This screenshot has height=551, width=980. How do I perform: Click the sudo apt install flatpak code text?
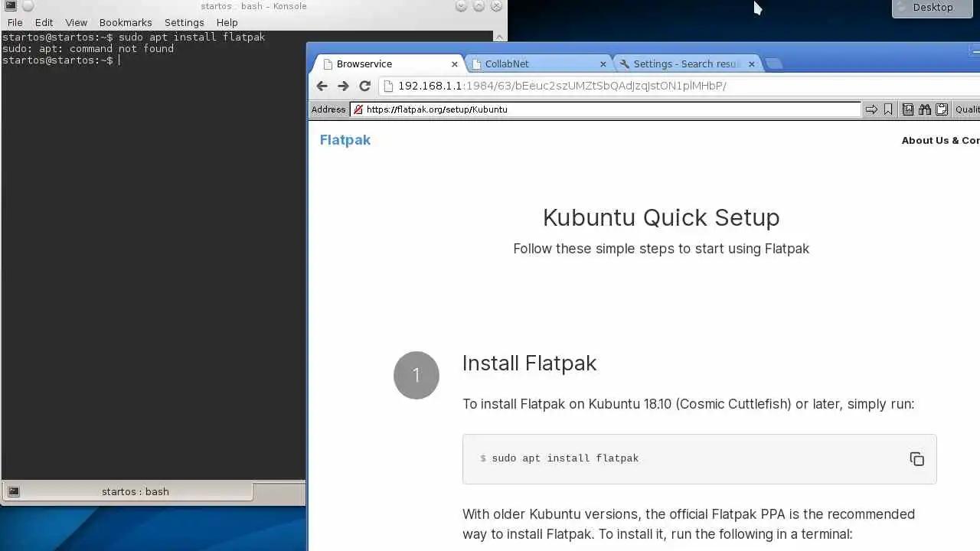[x=565, y=458]
